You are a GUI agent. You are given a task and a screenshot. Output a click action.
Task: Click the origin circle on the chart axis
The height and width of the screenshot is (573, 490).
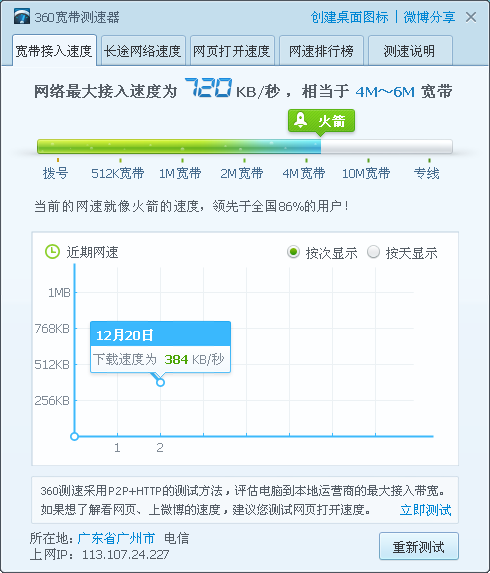click(x=75, y=436)
